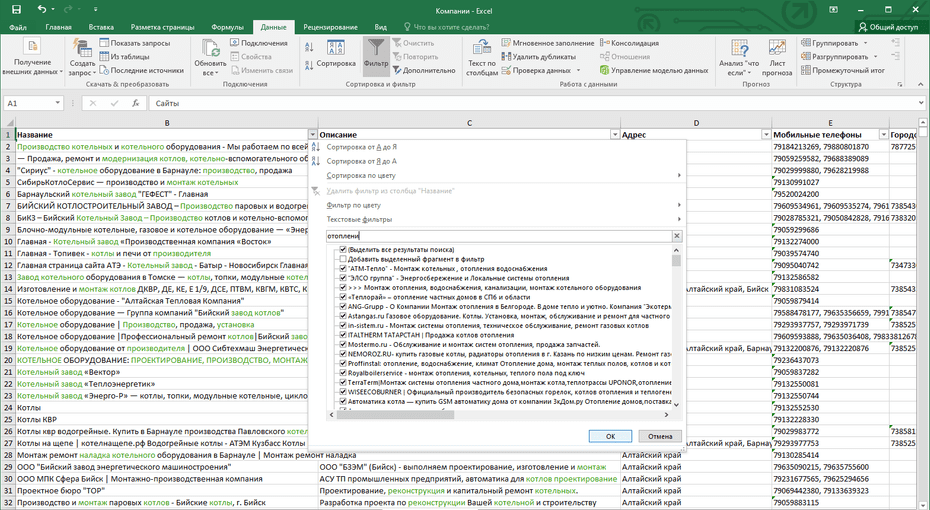Uncheck the Astangas.ru filter item
Image resolution: width=930 pixels, height=510 pixels.
[343, 316]
